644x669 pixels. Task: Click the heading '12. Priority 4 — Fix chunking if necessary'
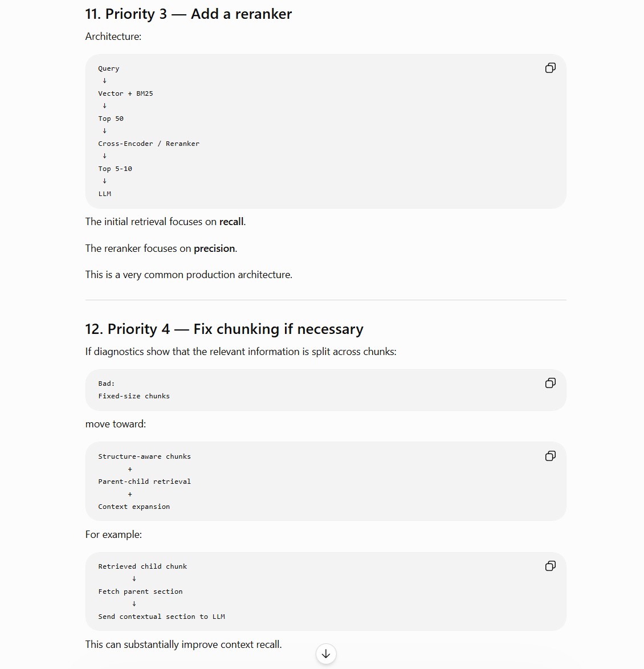coord(224,329)
